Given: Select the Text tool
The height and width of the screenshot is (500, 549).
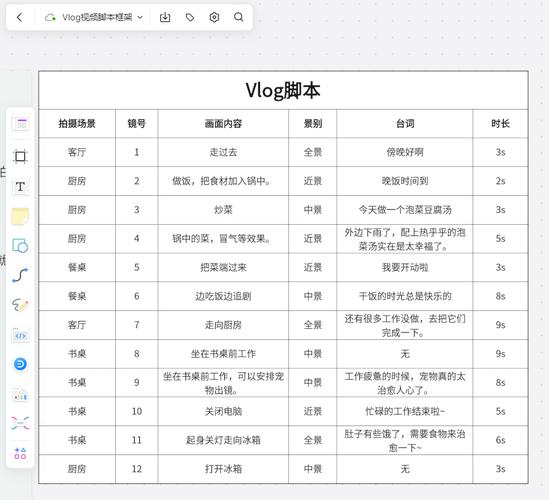Looking at the screenshot, I should click(20, 186).
